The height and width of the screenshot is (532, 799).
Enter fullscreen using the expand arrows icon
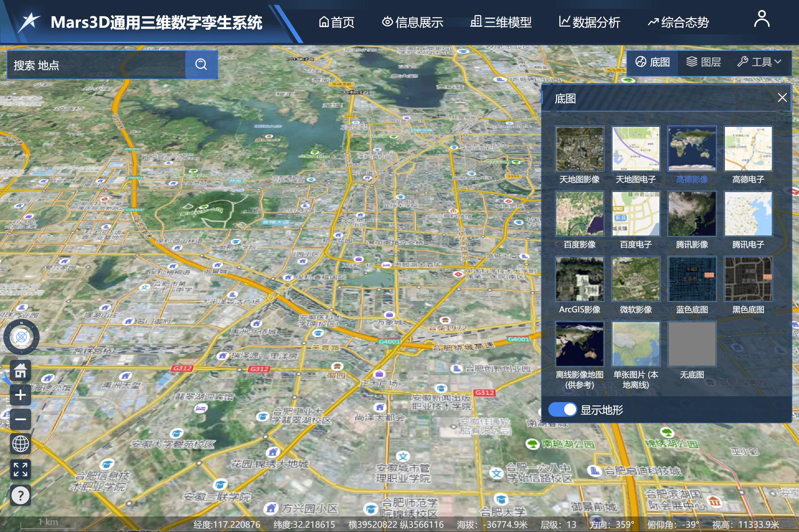[x=21, y=470]
